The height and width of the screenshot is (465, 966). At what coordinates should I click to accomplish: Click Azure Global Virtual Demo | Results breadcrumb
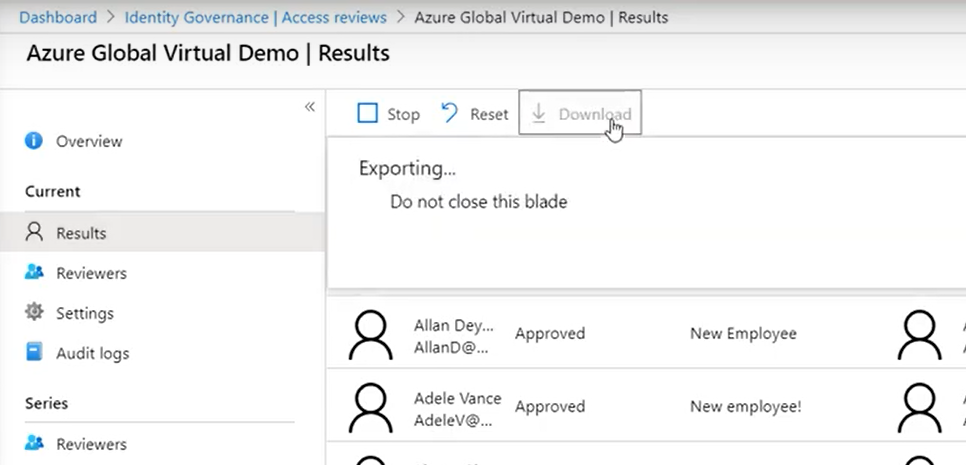541,17
